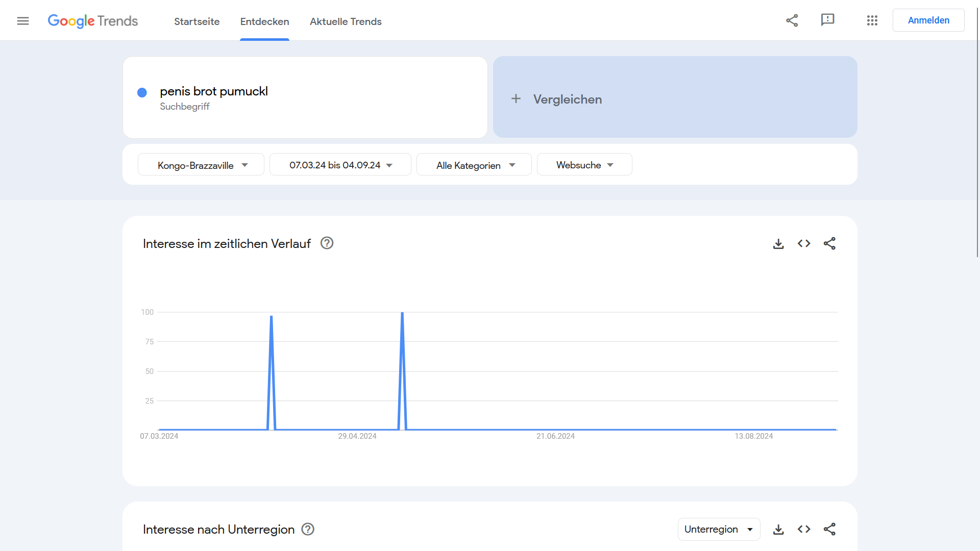Share the Interesse im zeitlichen Verlauf chart
980x551 pixels.
[x=829, y=243]
